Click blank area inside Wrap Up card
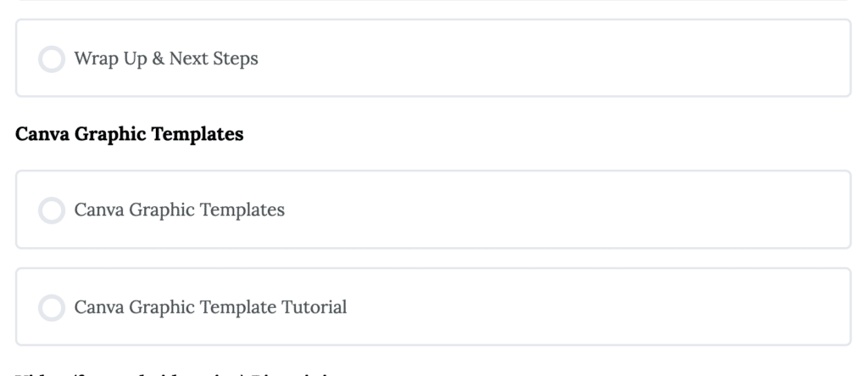868x376 pixels. click(x=554, y=59)
